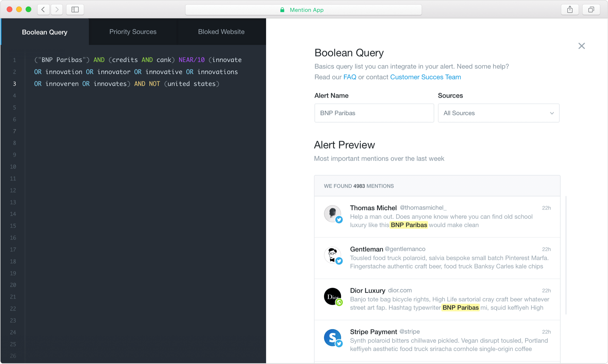Click green web badge on Dior avatar
This screenshot has height=364, width=608.
pos(339,302)
